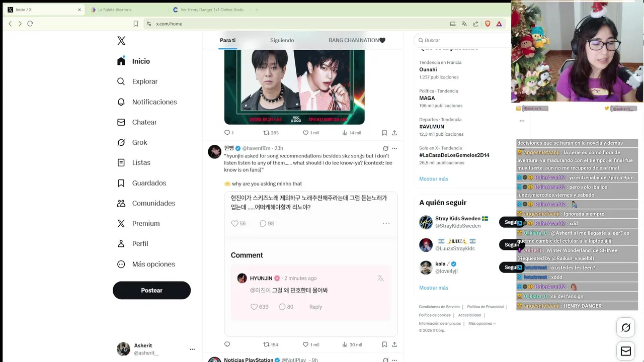The image size is (644, 362).
Task: Click Mostrar más under trends
Action: coord(434,179)
